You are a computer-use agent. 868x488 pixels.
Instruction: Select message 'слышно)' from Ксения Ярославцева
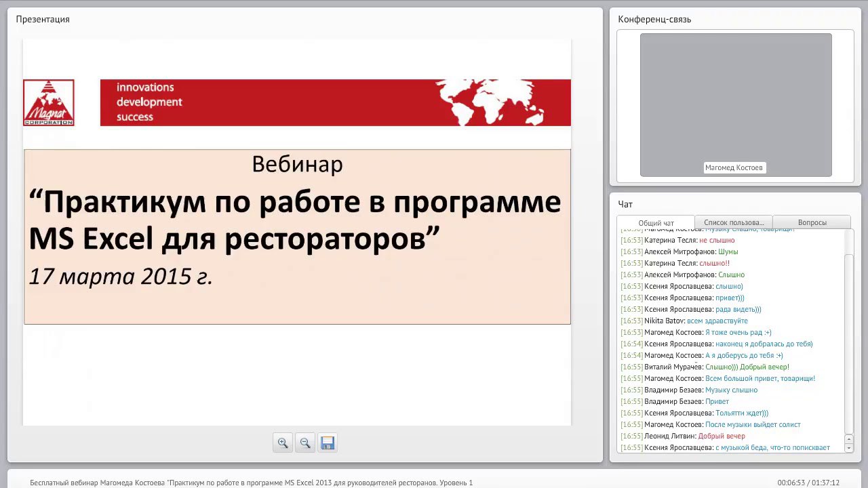click(729, 286)
